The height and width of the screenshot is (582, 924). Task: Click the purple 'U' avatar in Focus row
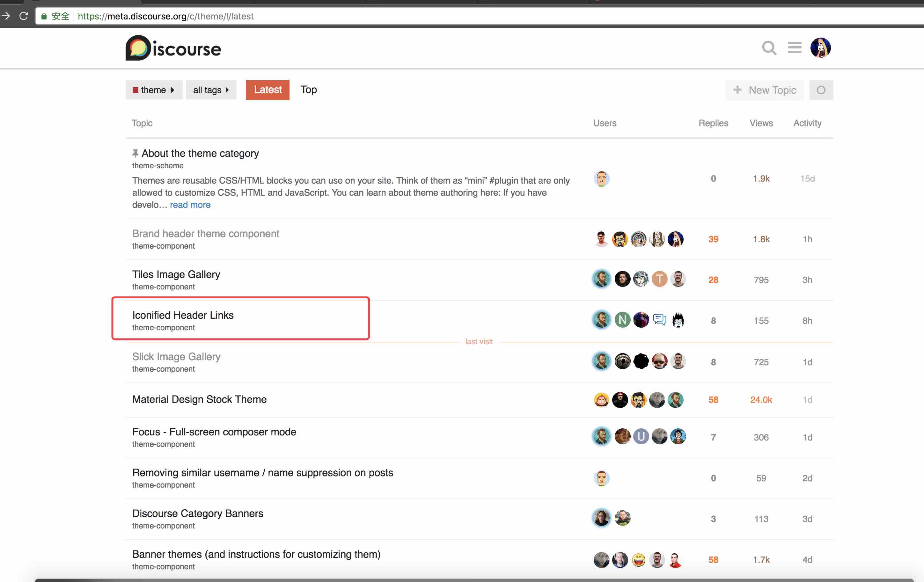[x=641, y=437]
